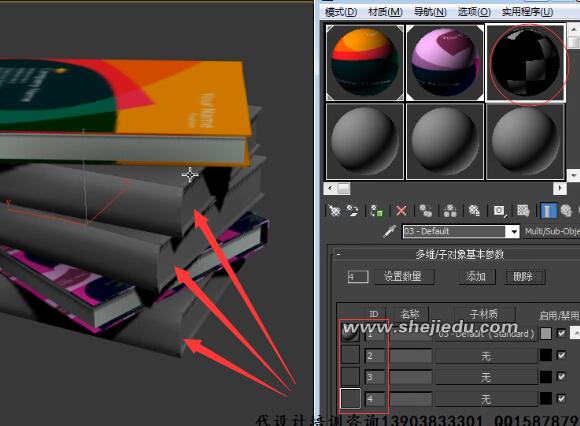Screen dimensions: 580x426
Task: Open the 03 - Default material name dropdown
Action: coord(514,232)
